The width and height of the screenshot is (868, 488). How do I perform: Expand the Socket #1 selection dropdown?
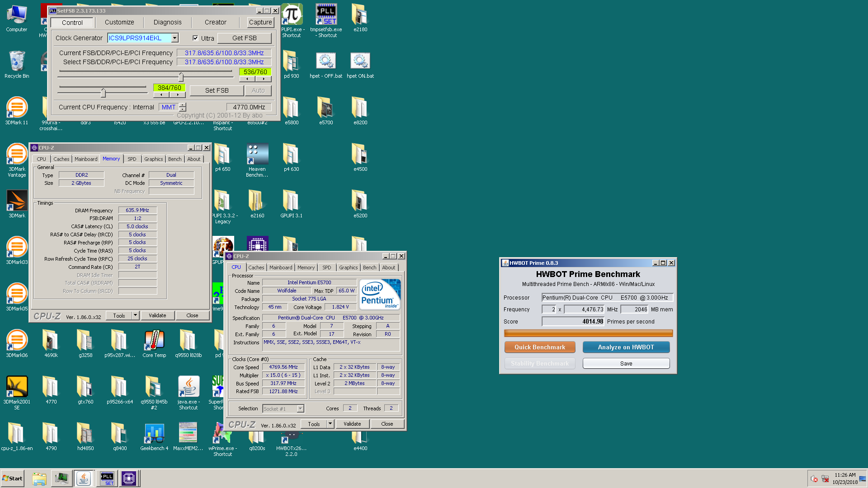(300, 408)
